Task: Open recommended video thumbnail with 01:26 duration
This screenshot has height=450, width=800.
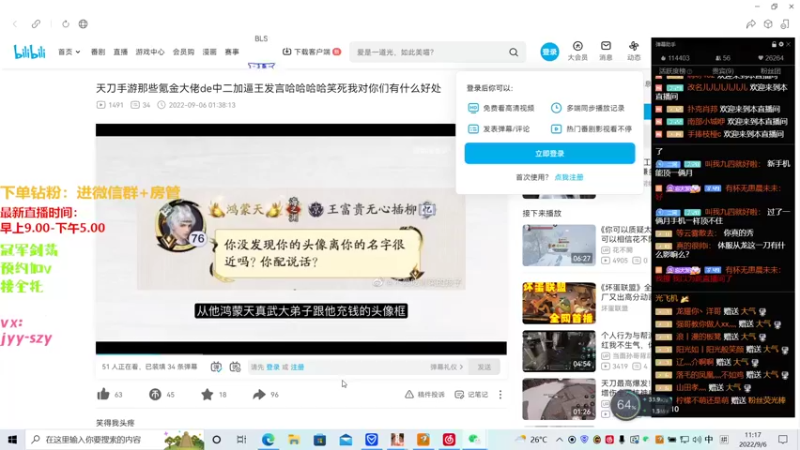Action: click(x=559, y=399)
